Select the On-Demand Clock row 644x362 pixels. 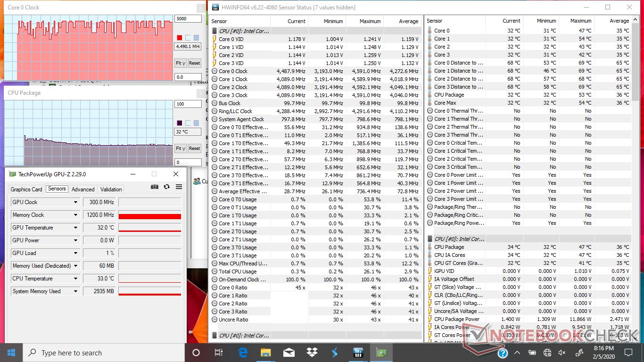pyautogui.click(x=316, y=280)
